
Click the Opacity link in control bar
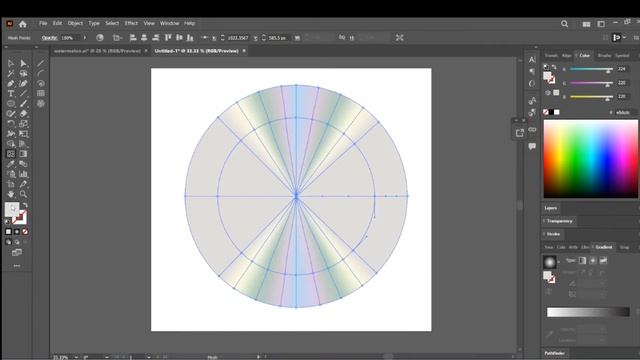pyautogui.click(x=49, y=38)
